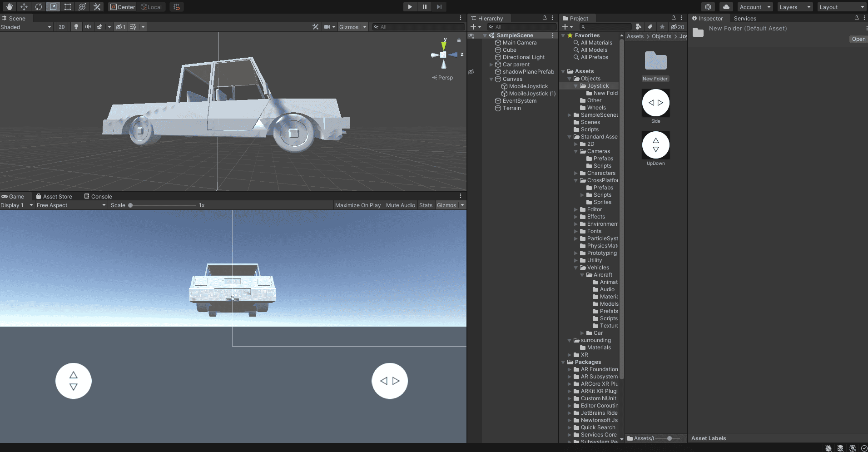Open the Services tab
868x452 pixels.
click(x=745, y=19)
